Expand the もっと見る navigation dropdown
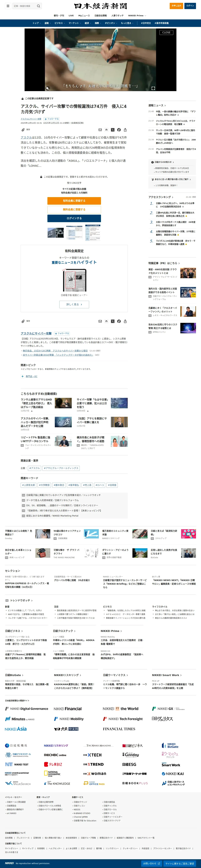 coord(127,23)
